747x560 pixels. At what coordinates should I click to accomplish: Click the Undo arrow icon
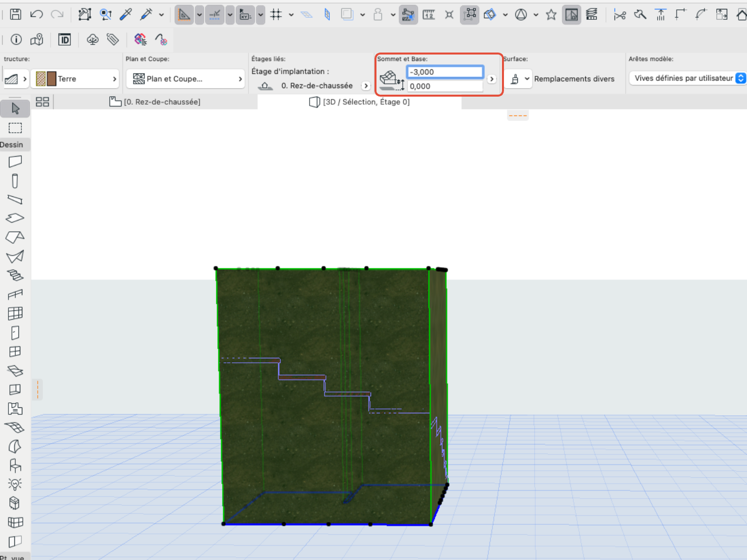pos(36,14)
